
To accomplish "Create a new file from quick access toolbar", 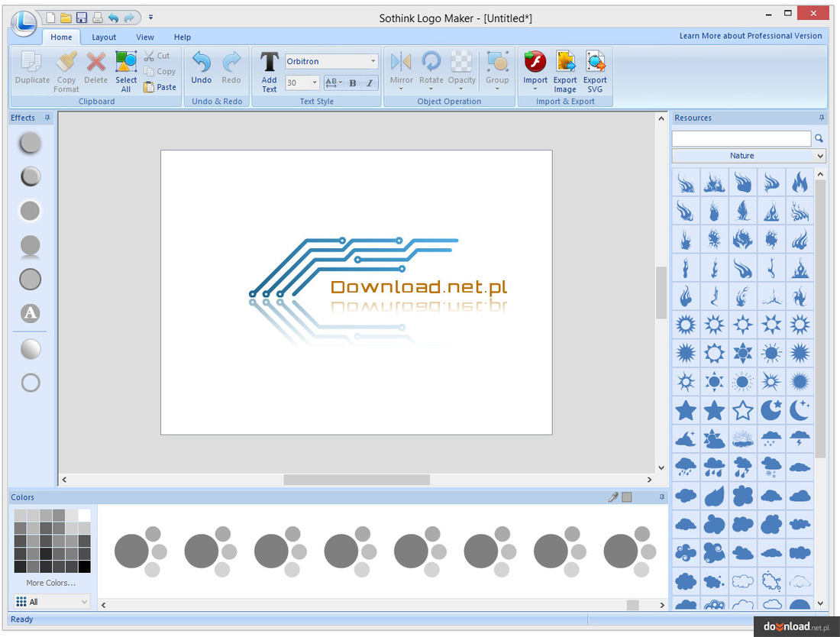I will point(50,18).
